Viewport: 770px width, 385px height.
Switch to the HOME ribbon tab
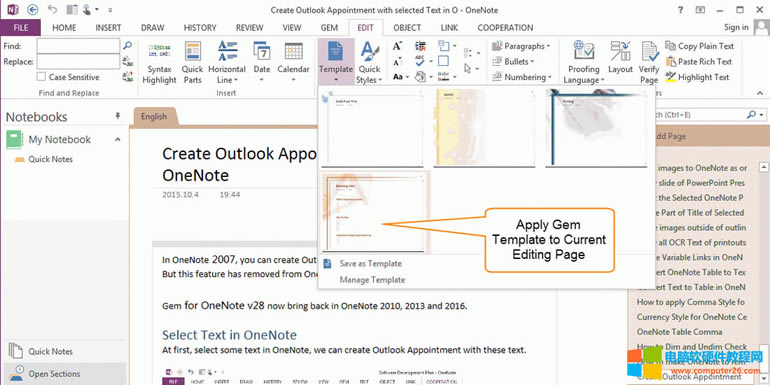coord(64,28)
